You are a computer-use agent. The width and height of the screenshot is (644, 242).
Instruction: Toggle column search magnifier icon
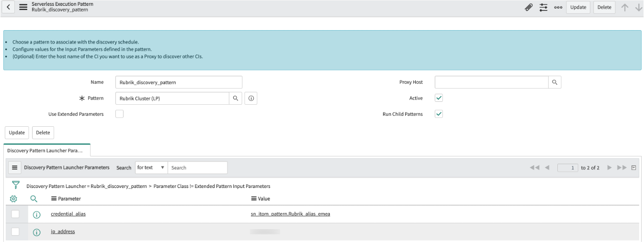pos(34,198)
